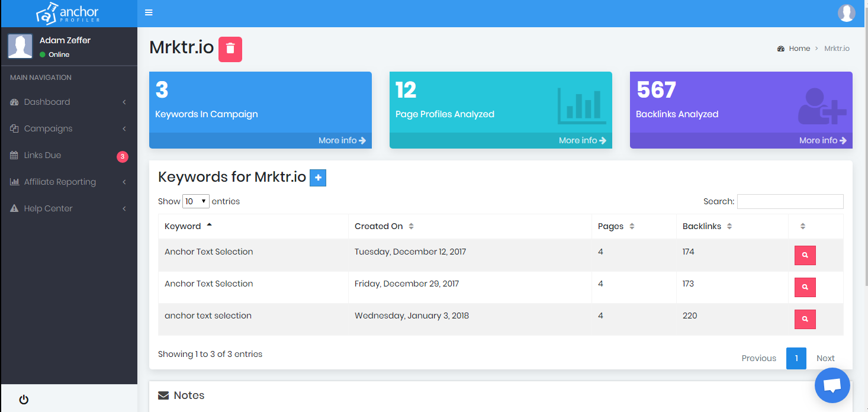
Task: Click the add-user icon on Backlinks card
Action: pyautogui.click(x=822, y=105)
